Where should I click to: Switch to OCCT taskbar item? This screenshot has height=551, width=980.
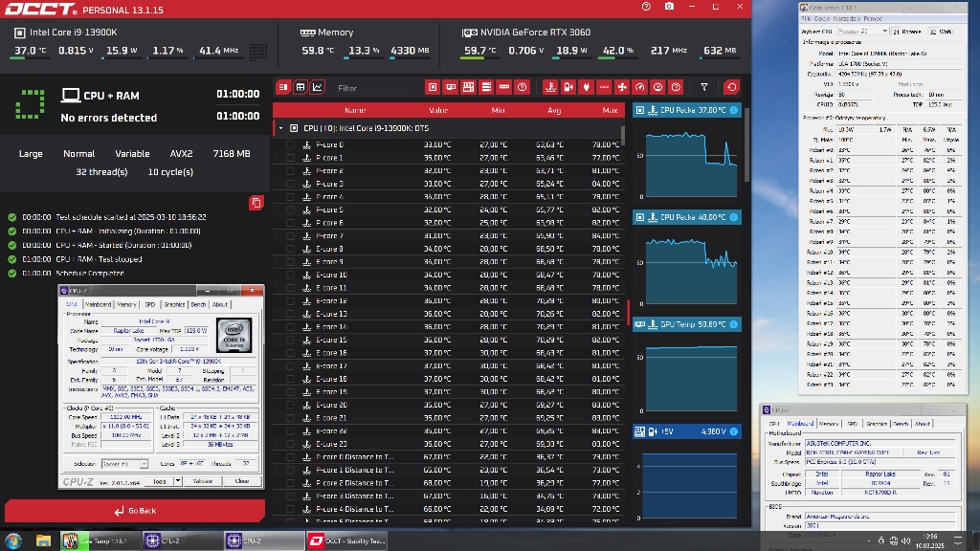point(346,540)
